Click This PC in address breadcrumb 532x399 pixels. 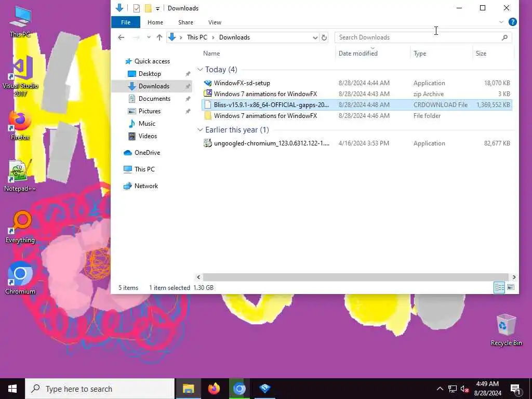point(197,37)
